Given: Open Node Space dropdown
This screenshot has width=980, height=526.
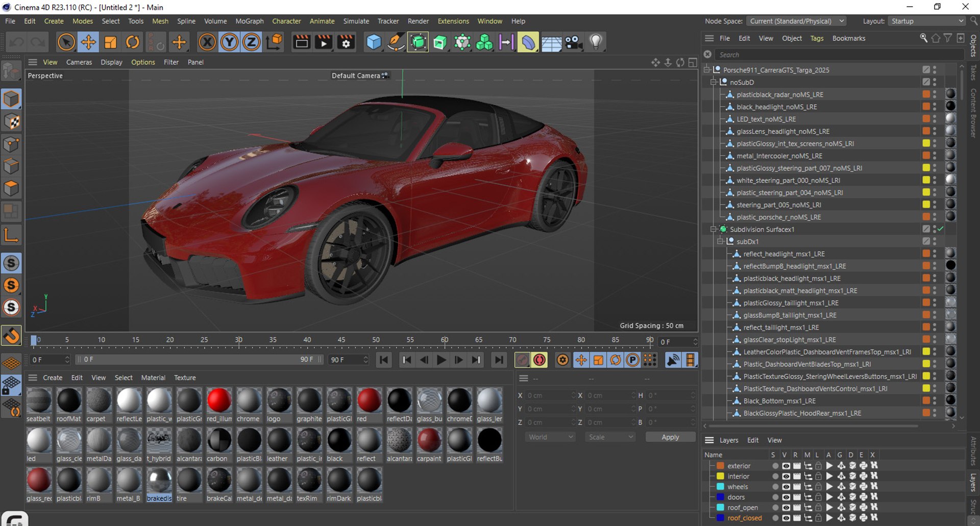Looking at the screenshot, I should point(796,21).
